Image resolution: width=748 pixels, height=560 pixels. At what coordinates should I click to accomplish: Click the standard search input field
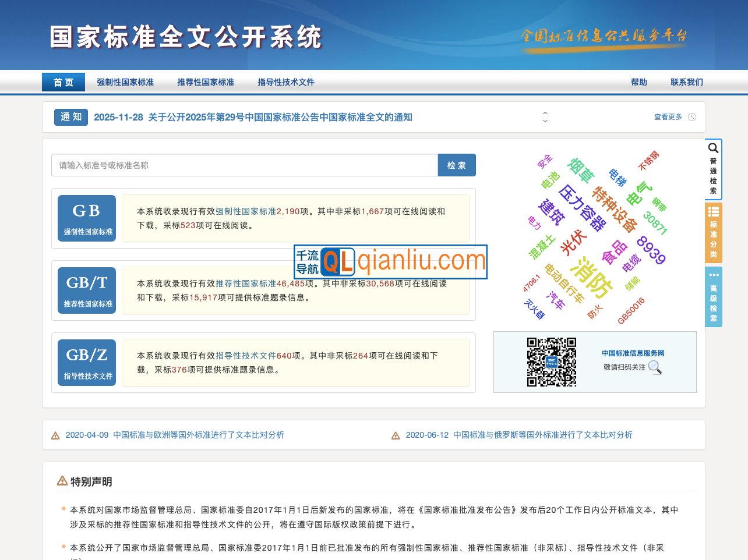(x=245, y=165)
